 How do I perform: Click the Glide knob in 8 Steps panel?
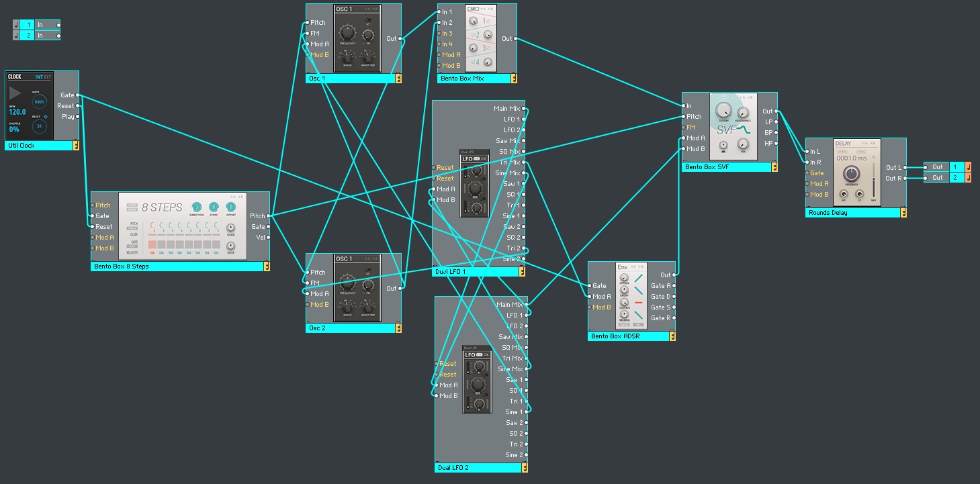click(x=231, y=228)
